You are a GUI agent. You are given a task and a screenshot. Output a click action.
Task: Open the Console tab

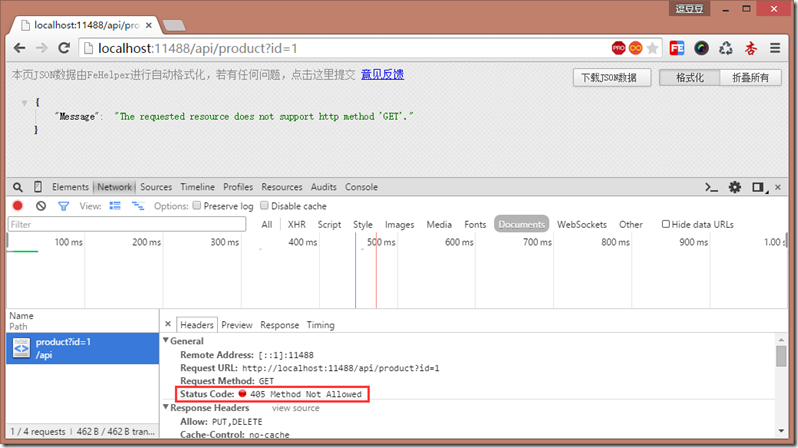pos(361,187)
